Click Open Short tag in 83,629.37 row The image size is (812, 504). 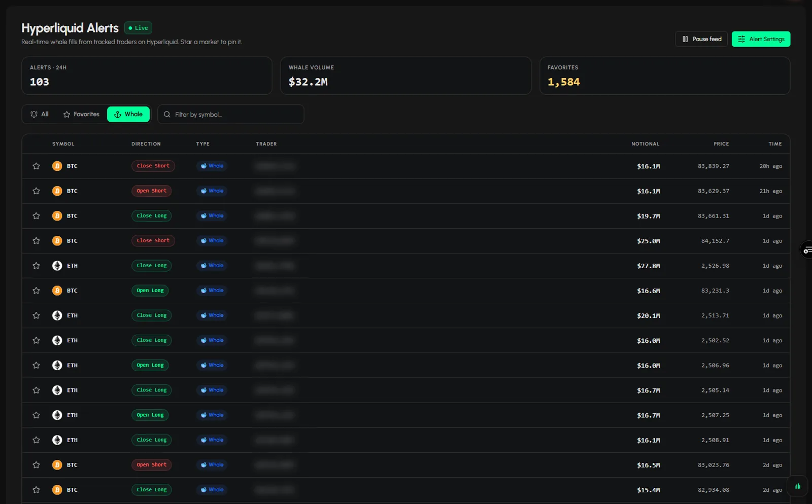tap(152, 191)
